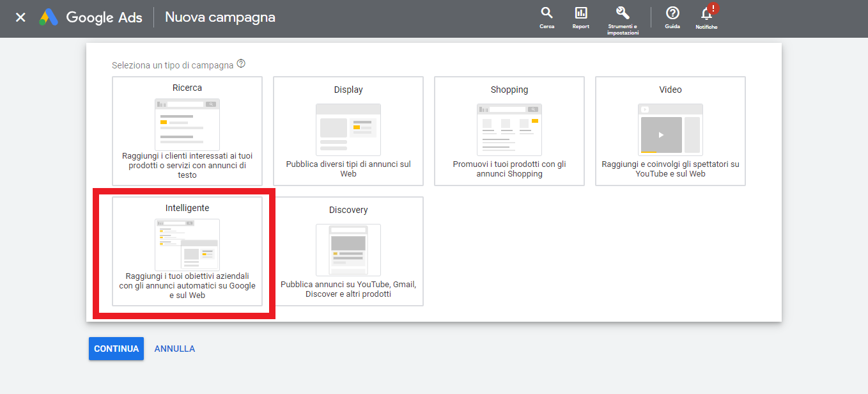868x394 pixels.
Task: Open the Cerca search icon
Action: tap(546, 13)
